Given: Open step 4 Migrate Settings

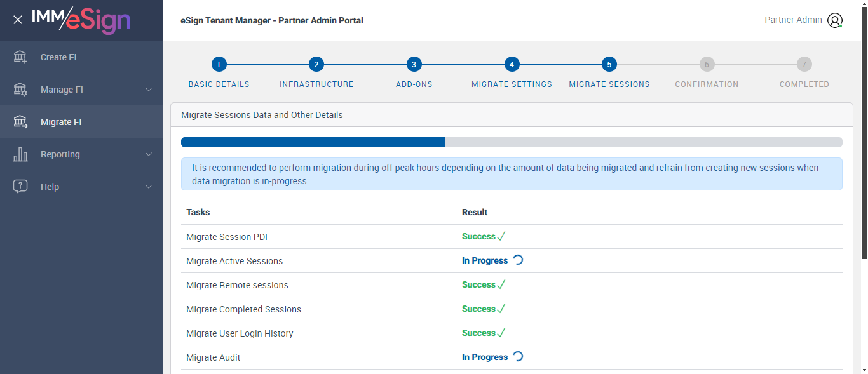Looking at the screenshot, I should [x=512, y=64].
